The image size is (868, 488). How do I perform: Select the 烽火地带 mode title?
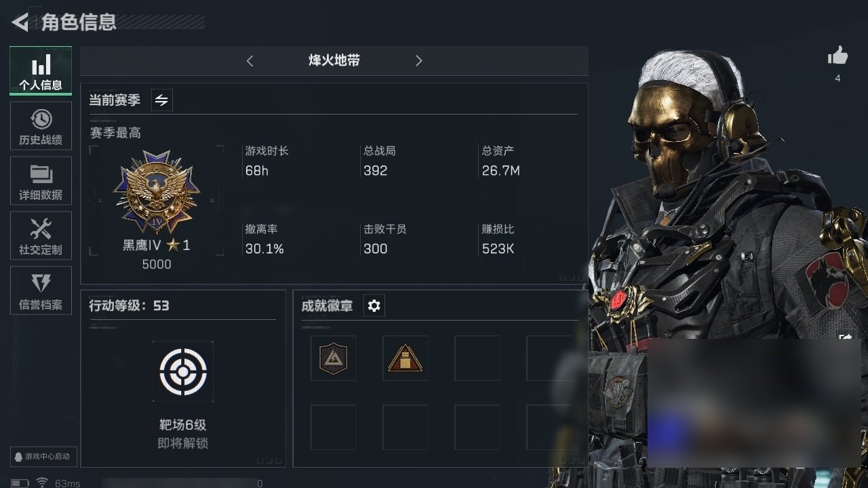point(334,61)
